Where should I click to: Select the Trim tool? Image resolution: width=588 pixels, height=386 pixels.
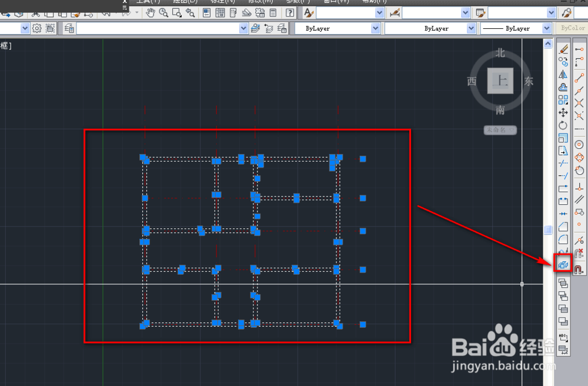tap(563, 163)
